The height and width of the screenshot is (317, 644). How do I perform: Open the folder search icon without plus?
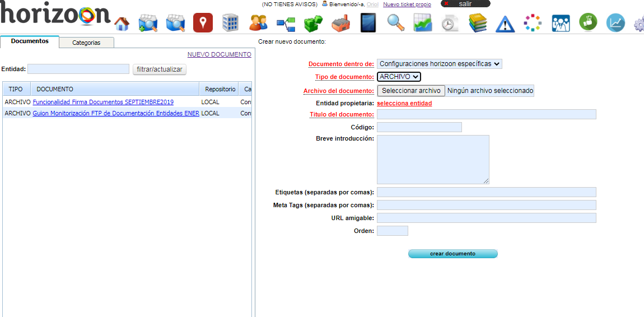coord(175,23)
